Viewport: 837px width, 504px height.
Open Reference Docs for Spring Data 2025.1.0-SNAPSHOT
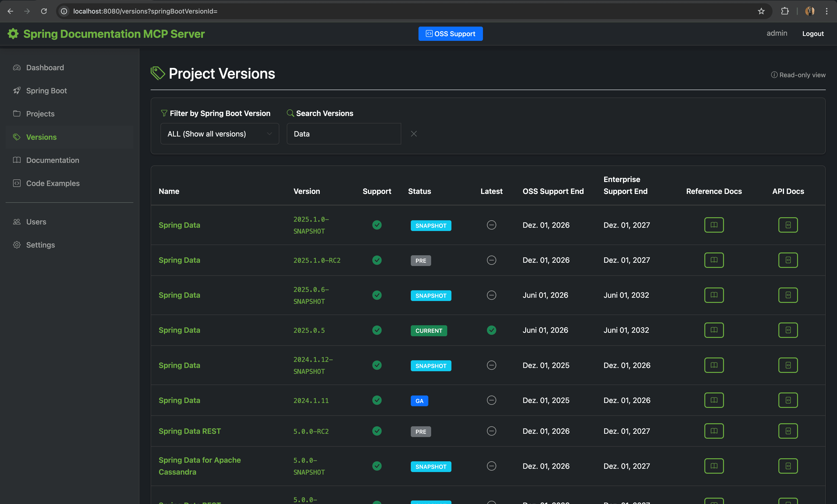714,225
